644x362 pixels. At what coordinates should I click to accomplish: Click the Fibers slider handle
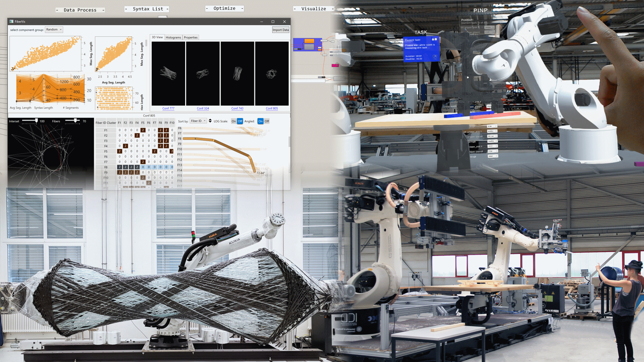pos(75,120)
